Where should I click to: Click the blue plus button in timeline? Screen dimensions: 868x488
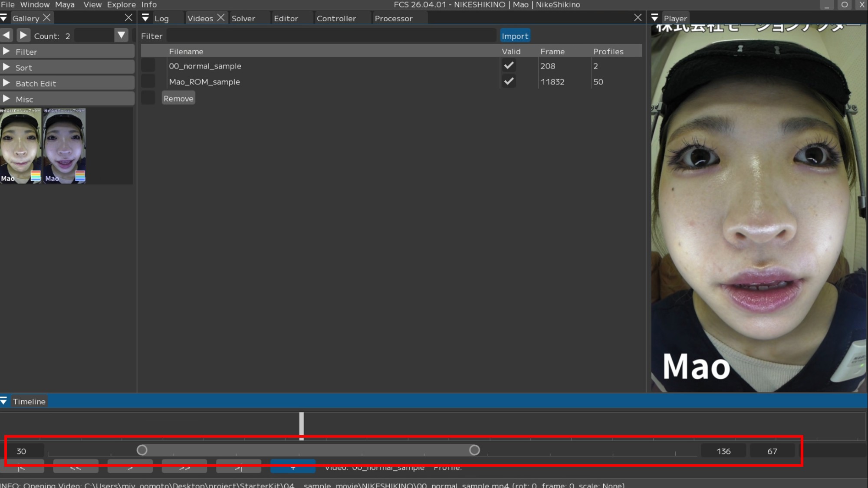click(x=293, y=468)
